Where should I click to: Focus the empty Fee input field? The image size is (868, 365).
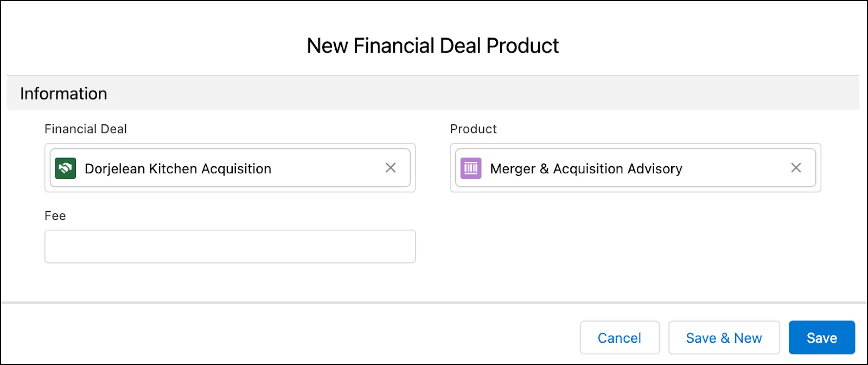(230, 247)
